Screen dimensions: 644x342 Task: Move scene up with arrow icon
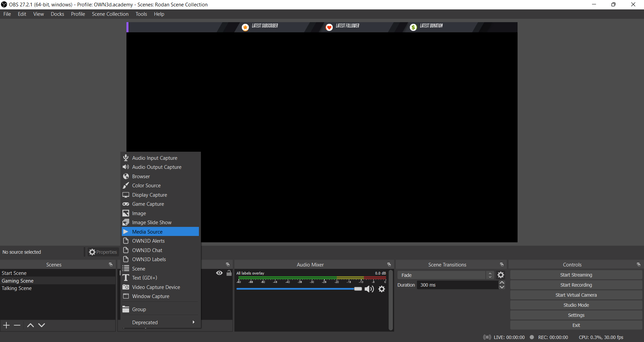click(30, 325)
